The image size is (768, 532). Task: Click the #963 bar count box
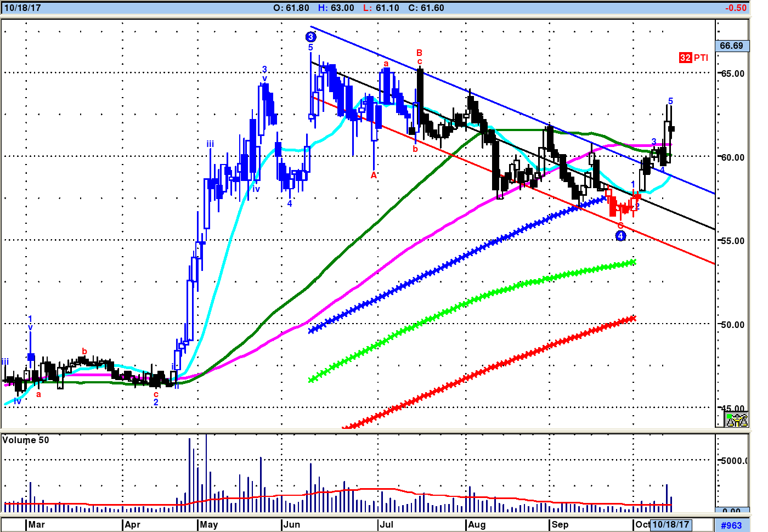tap(731, 525)
